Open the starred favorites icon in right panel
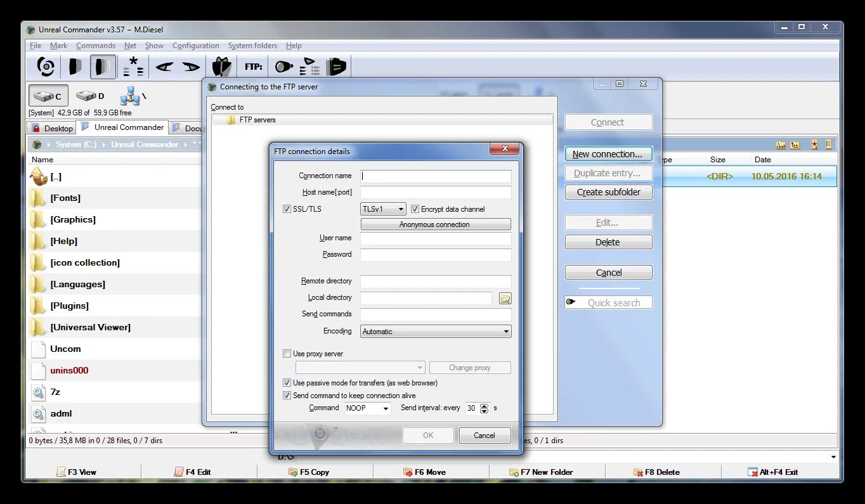This screenshot has height=504, width=865. [x=815, y=145]
